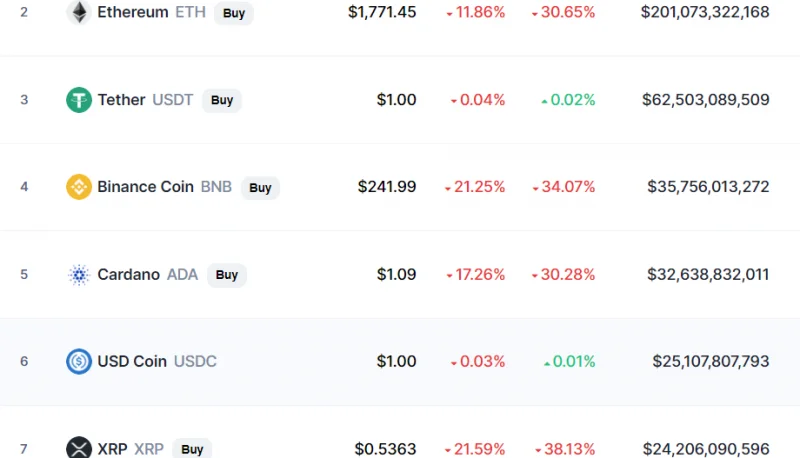Image resolution: width=800 pixels, height=458 pixels.
Task: Click the blue USD Coin logo icon
Action: tap(79, 361)
